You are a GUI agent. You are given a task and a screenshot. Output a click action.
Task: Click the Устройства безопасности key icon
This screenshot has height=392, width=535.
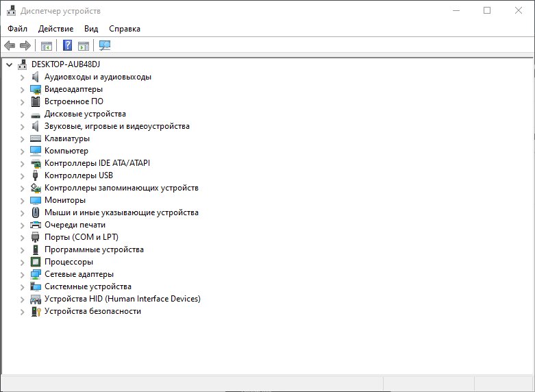pyautogui.click(x=36, y=311)
